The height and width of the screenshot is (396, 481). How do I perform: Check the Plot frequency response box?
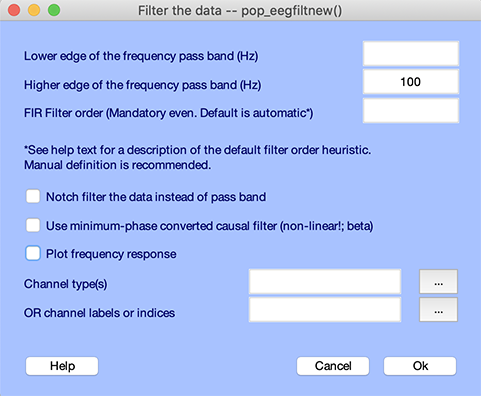point(33,253)
